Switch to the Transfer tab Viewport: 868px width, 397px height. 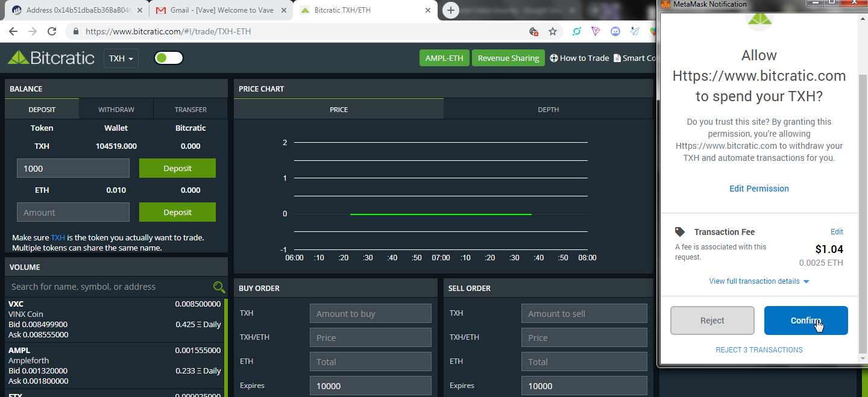pyautogui.click(x=190, y=109)
